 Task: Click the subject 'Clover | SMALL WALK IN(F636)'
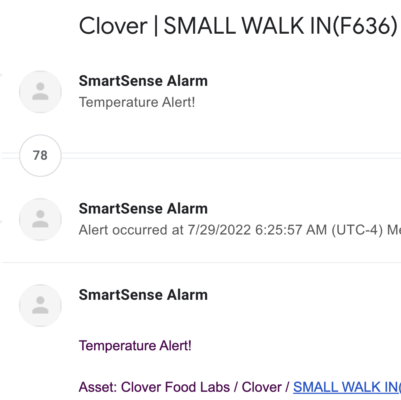(238, 26)
